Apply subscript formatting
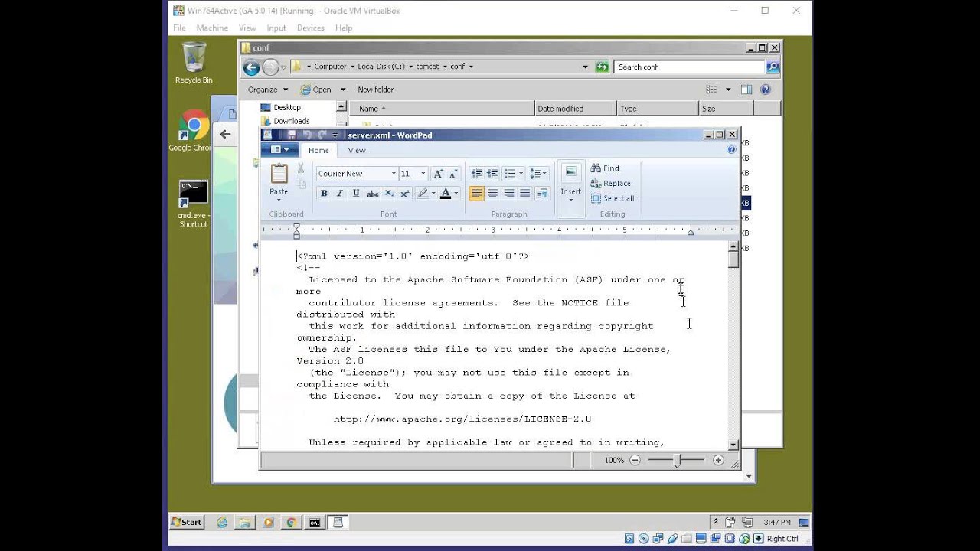Viewport: 980px width, 551px height. coord(389,194)
